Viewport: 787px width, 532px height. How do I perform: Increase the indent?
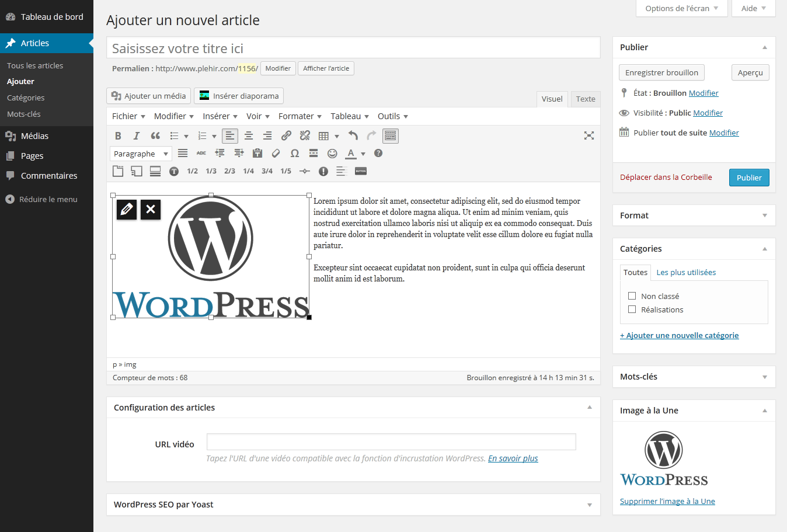click(x=239, y=153)
